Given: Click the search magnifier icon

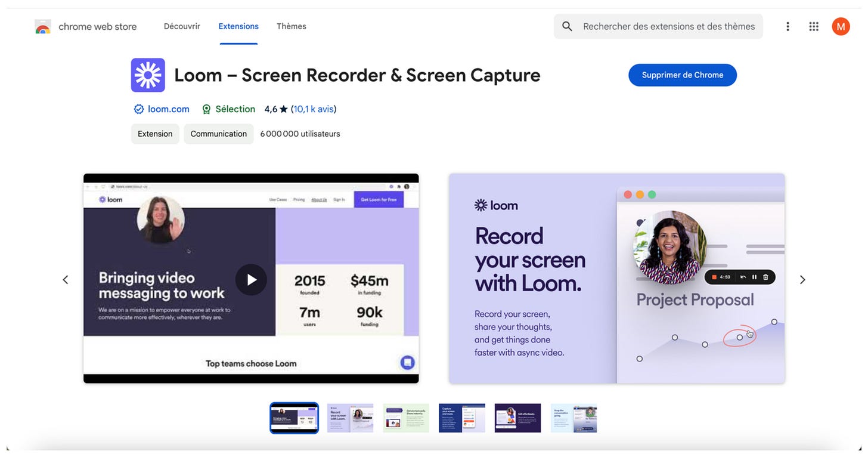Looking at the screenshot, I should click(568, 26).
